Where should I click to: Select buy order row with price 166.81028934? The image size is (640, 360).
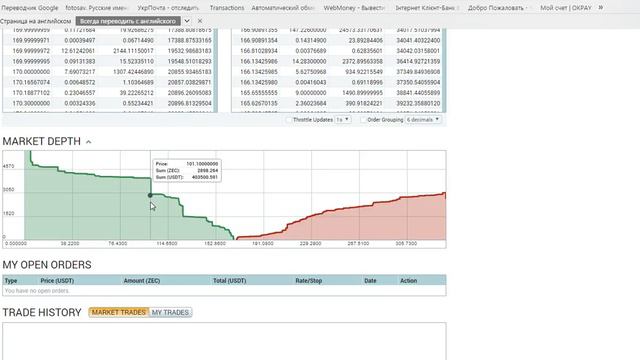[x=338, y=51]
